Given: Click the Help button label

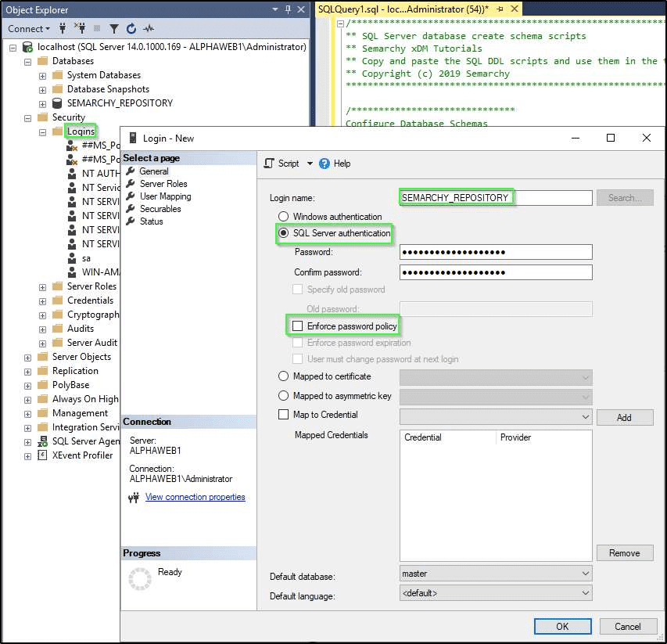Looking at the screenshot, I should (342, 164).
